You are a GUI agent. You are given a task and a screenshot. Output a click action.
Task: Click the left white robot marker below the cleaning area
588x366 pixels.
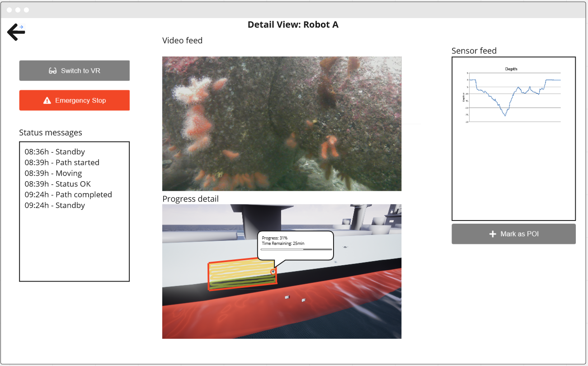[287, 297]
